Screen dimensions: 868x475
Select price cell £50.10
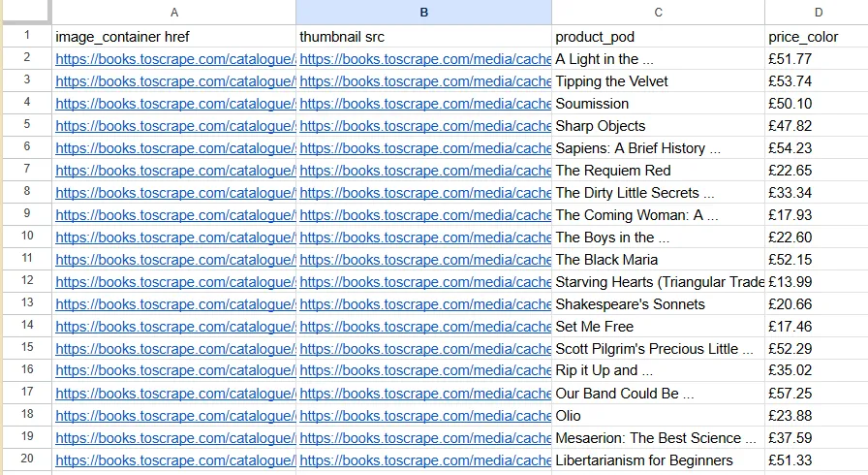click(x=817, y=103)
